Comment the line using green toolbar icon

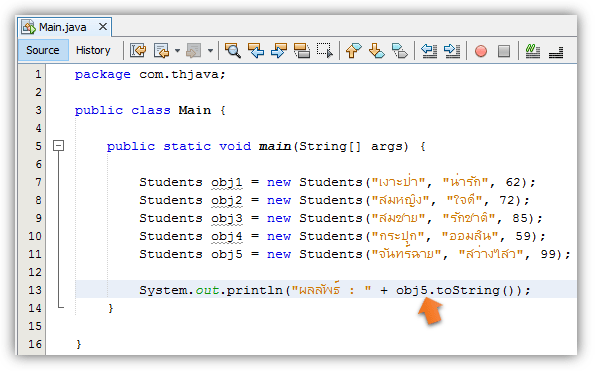[x=532, y=50]
